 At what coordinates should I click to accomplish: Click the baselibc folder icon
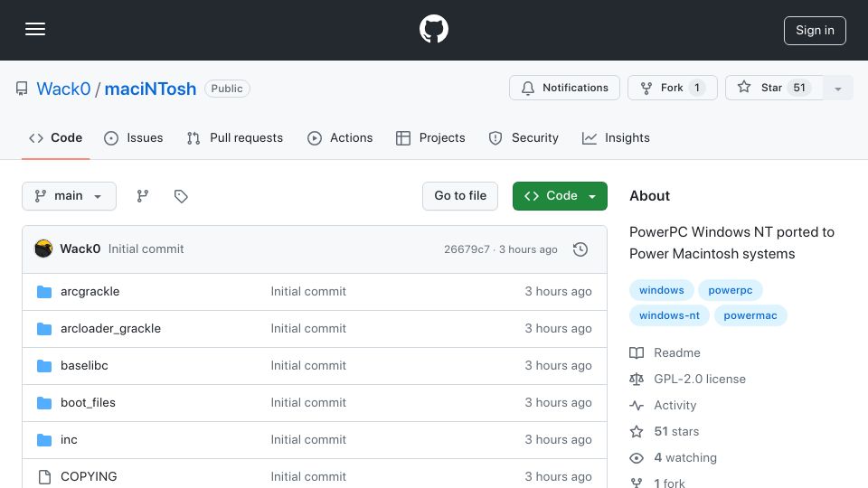(44, 366)
